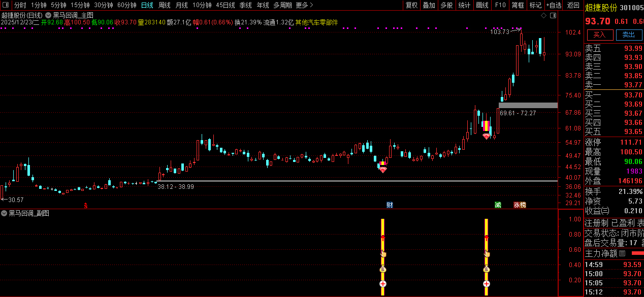The width and height of the screenshot is (644, 297).
Task: Click the 卖出 sell button
Action: click(x=629, y=35)
